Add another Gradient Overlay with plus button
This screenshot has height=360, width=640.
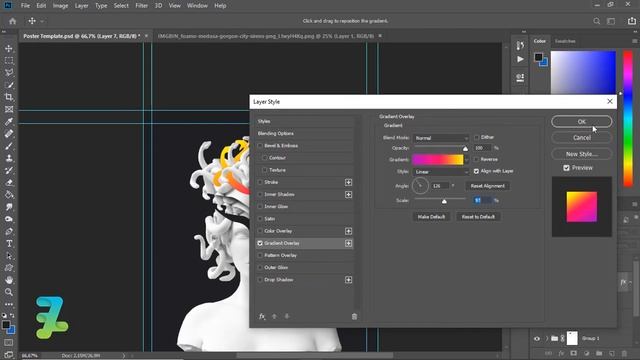click(348, 244)
